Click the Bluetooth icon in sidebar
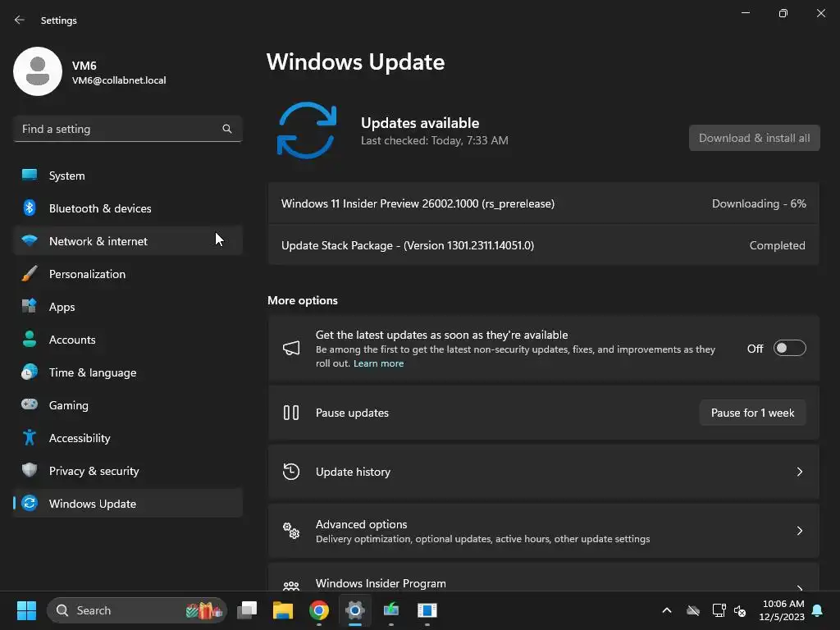This screenshot has width=840, height=630. click(30, 208)
